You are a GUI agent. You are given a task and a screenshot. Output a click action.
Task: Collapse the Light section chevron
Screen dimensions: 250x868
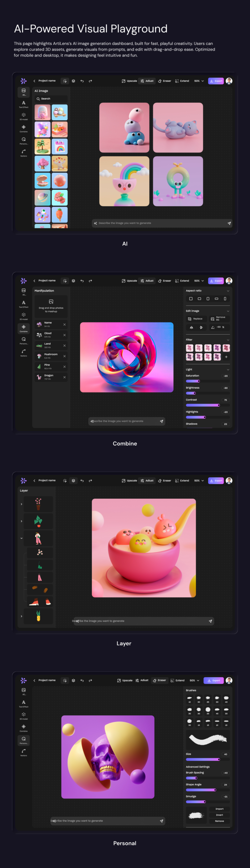pyautogui.click(x=228, y=370)
